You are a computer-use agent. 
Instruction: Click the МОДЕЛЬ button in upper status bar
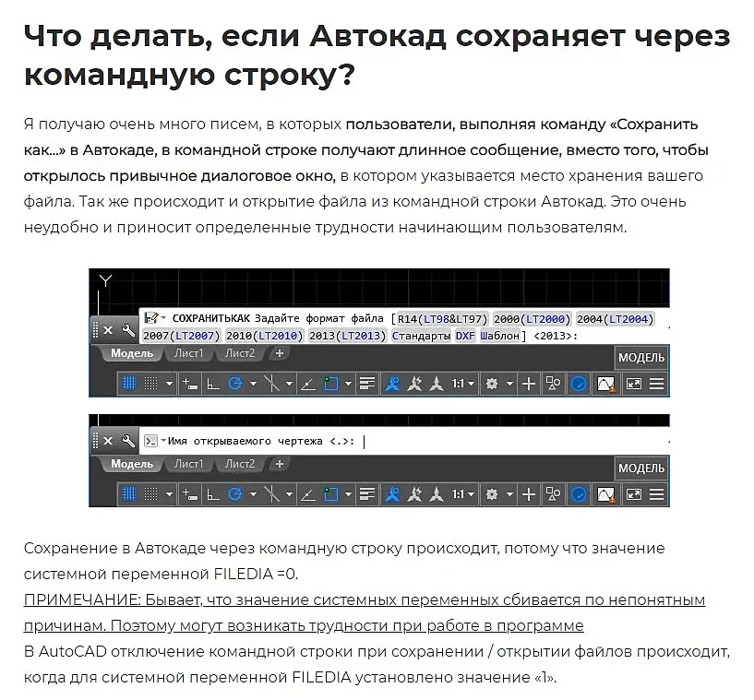pyautogui.click(x=641, y=358)
